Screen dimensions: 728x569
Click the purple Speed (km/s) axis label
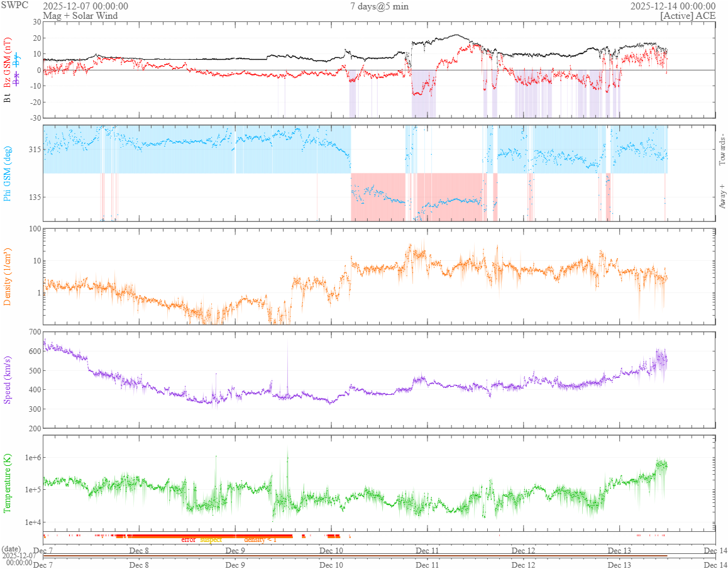(7, 380)
